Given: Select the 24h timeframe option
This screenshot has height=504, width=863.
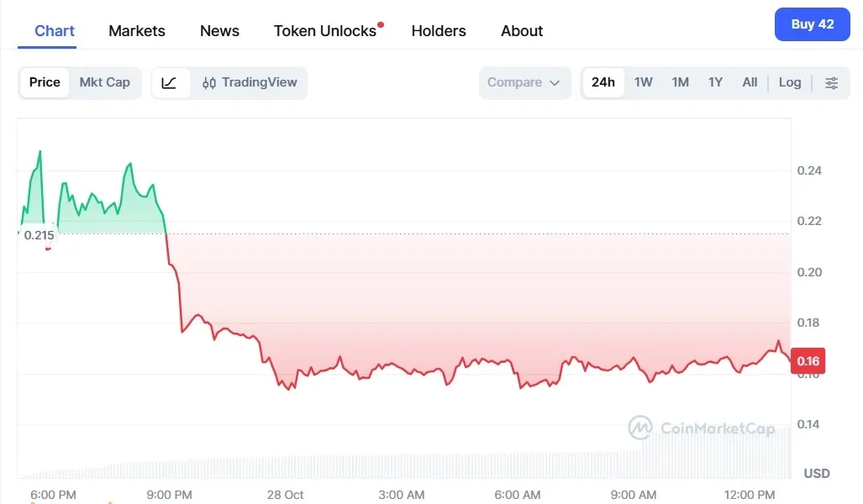Looking at the screenshot, I should 603,82.
